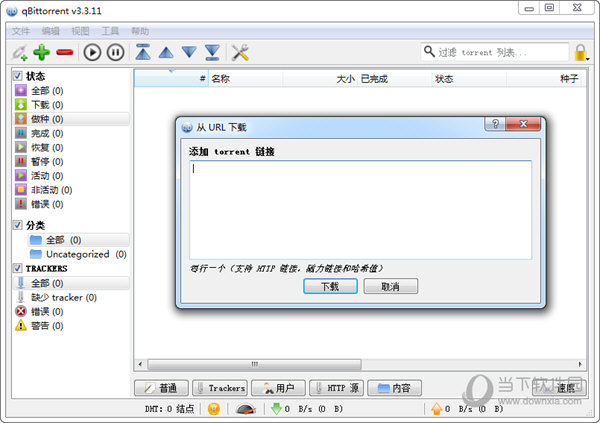600x423 pixels.
Task: Open the 工具 menu
Action: (x=110, y=31)
